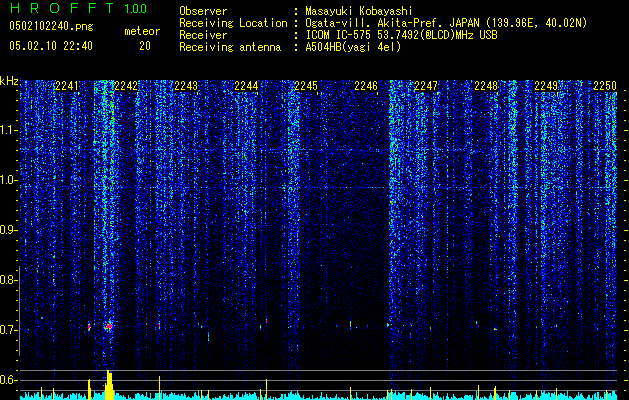The image size is (629, 400).
Task: Click the tallest yellow intensity bar below 2242
Action: point(109,385)
